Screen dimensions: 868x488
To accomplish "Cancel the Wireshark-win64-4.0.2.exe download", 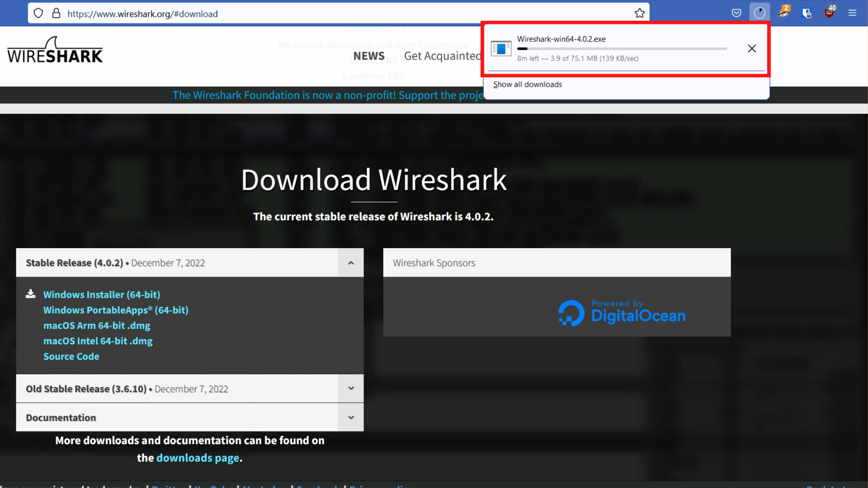I will click(x=752, y=48).
